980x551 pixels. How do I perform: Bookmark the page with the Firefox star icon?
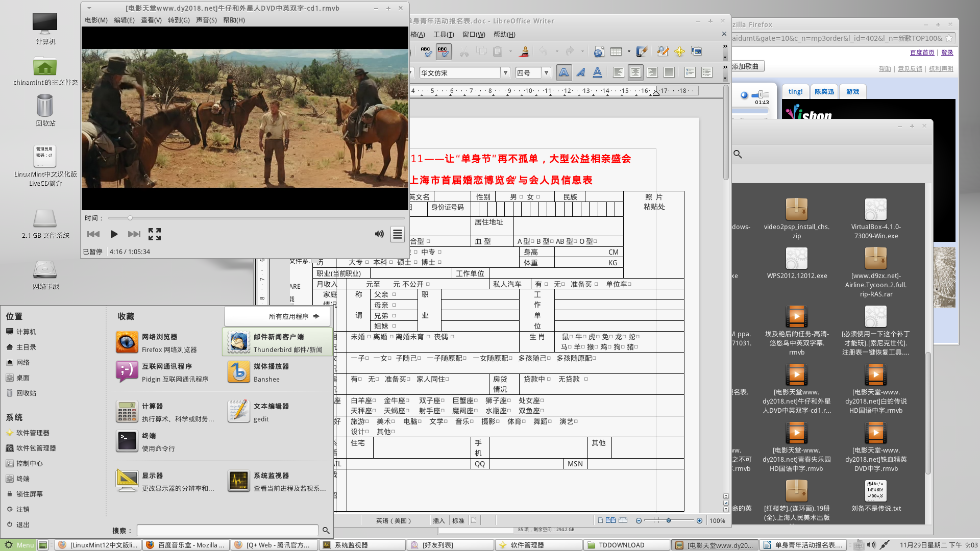[949, 38]
